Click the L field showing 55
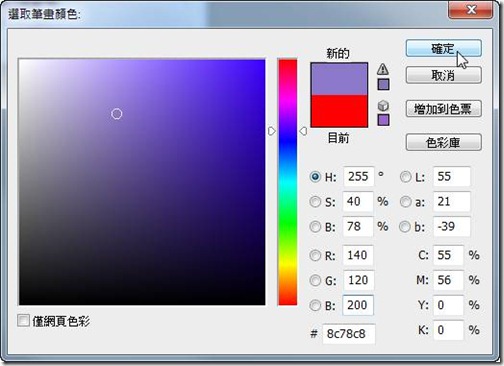Image resolution: width=504 pixels, height=366 pixels. point(452,177)
